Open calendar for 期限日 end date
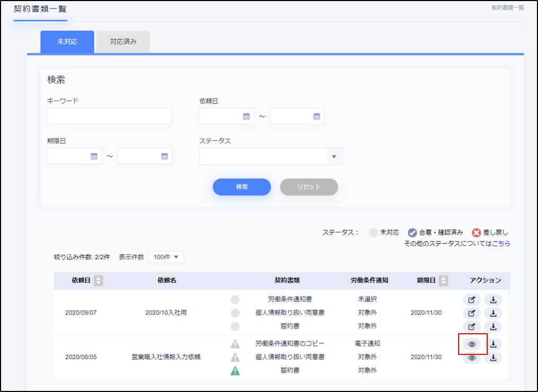538x392 pixels. (164, 156)
